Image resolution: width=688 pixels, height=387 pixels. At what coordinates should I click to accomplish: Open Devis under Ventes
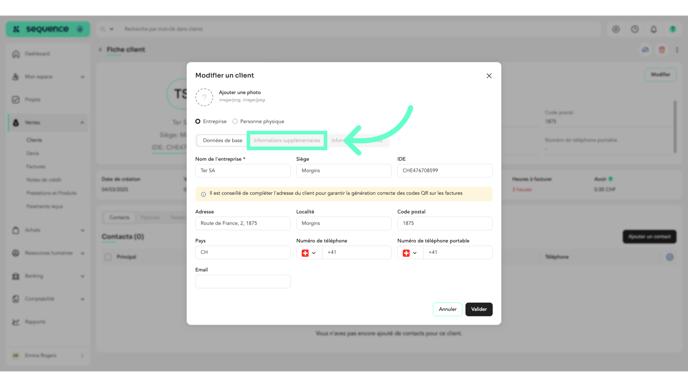tap(32, 154)
